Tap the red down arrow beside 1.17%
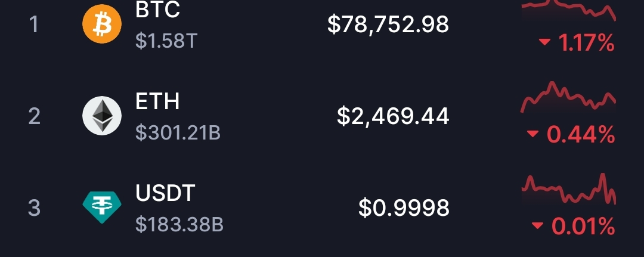 [x=544, y=42]
